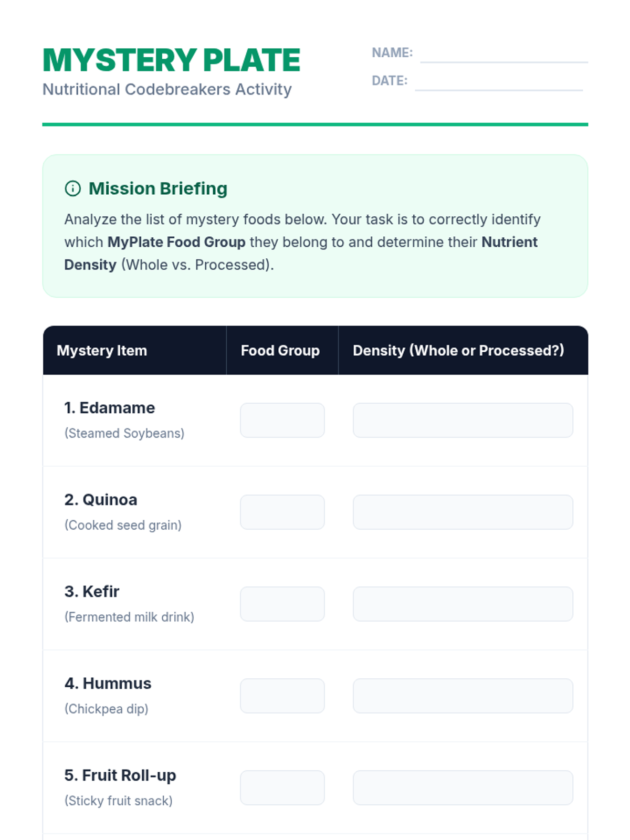Screen dimensions: 630x840
Task: Select the Hummus Food Group box
Action: click(x=282, y=696)
